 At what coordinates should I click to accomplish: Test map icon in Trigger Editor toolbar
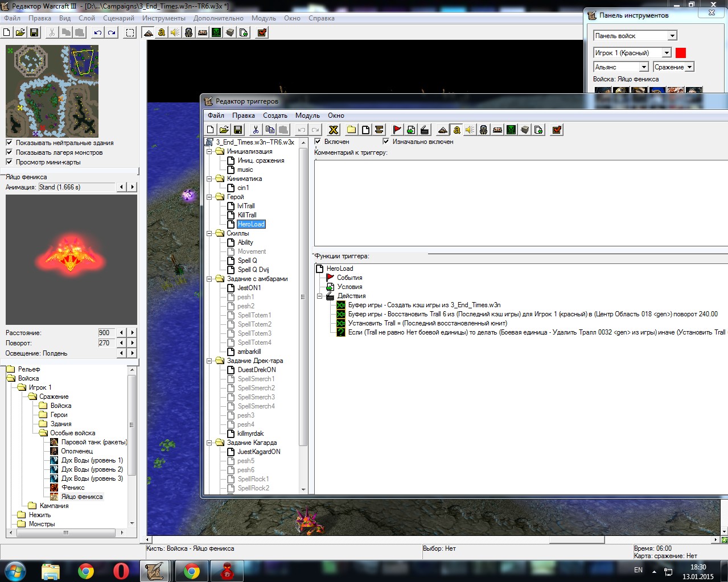pos(557,130)
